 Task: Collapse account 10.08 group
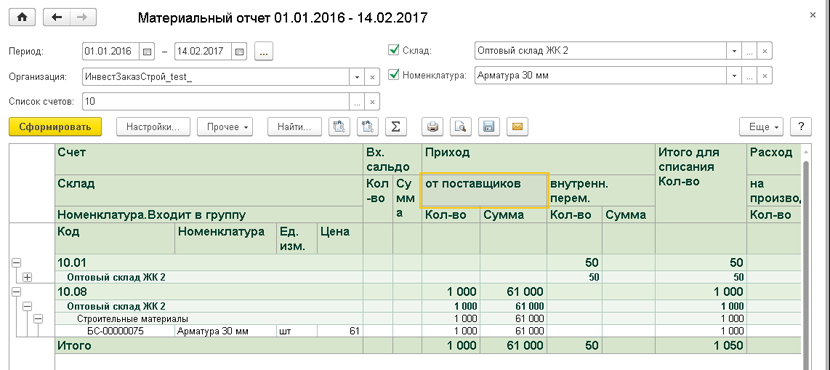pos(16,291)
